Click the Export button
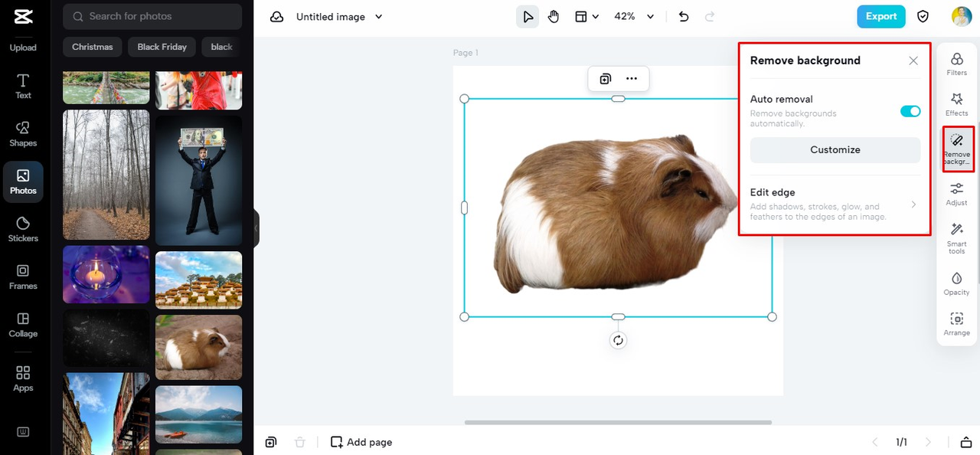Image resolution: width=980 pixels, height=455 pixels. [x=881, y=16]
